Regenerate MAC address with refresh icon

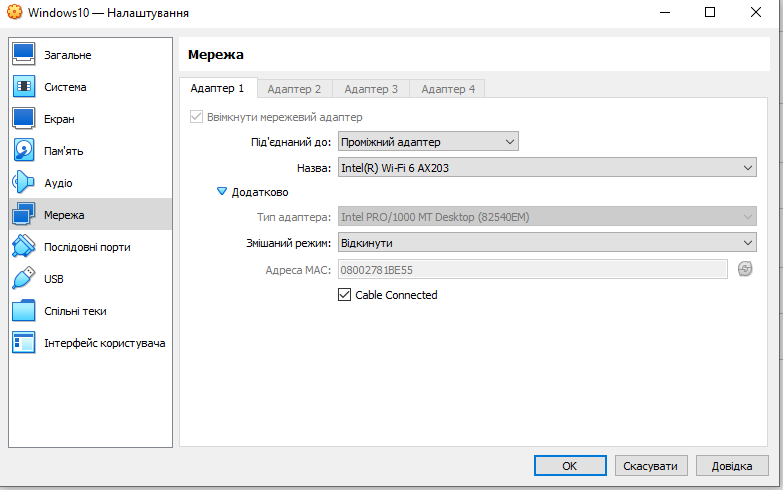(745, 269)
